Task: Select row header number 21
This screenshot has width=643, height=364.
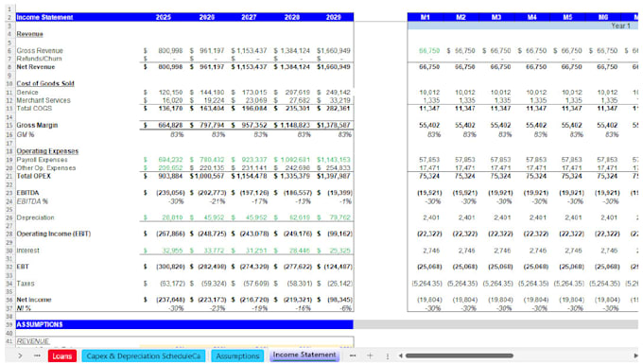Action: point(9,176)
